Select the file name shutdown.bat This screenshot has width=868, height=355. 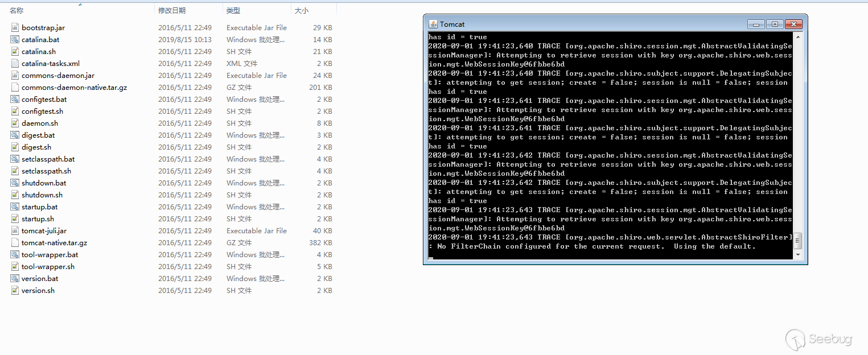pyautogui.click(x=44, y=183)
